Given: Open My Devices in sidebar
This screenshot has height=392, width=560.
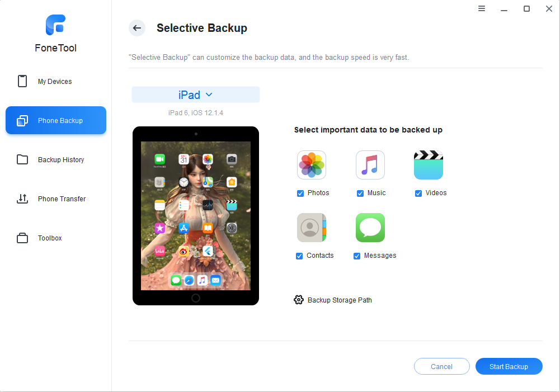Looking at the screenshot, I should pyautogui.click(x=56, y=82).
